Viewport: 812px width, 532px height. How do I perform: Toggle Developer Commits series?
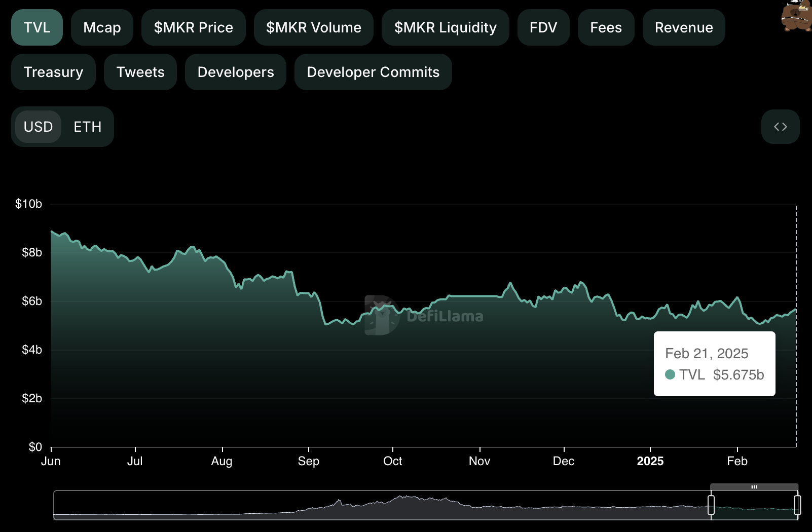click(373, 72)
